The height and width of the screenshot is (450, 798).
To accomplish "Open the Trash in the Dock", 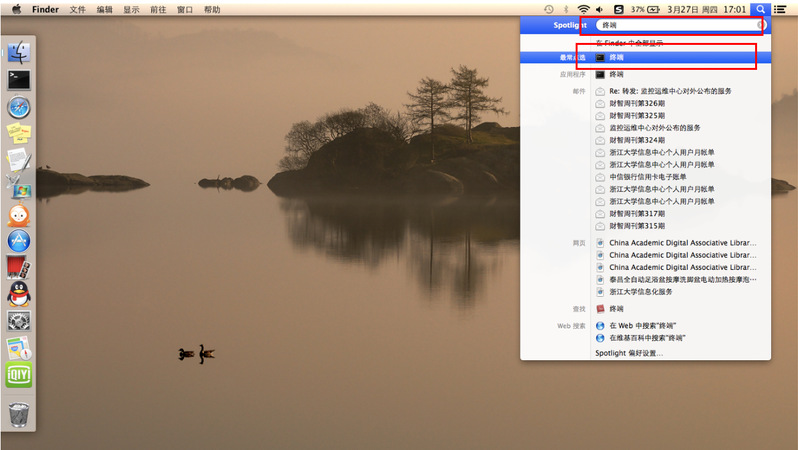I will coord(19,412).
